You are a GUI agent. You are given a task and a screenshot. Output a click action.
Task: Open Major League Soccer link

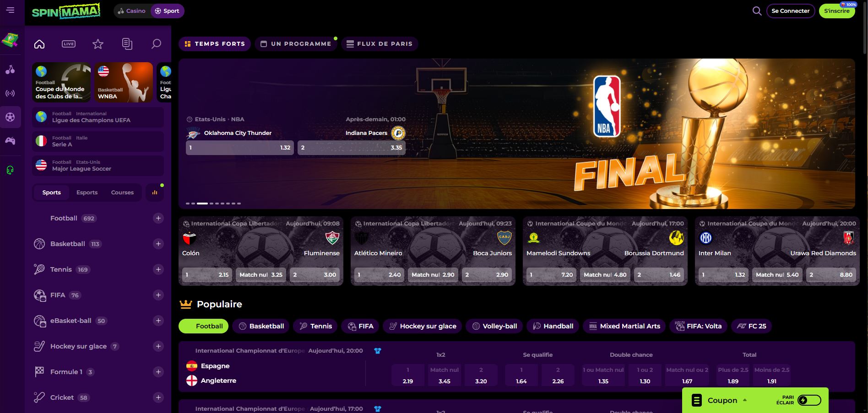pyautogui.click(x=98, y=166)
